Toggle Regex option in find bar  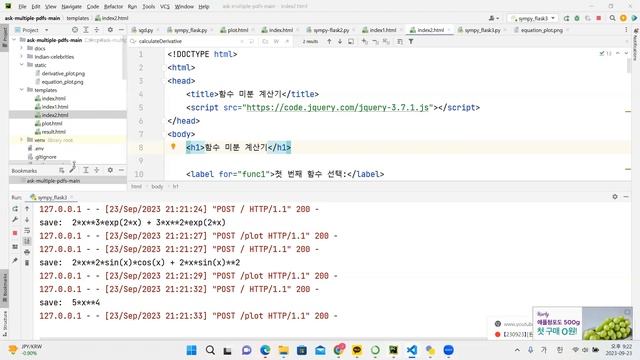(x=287, y=41)
